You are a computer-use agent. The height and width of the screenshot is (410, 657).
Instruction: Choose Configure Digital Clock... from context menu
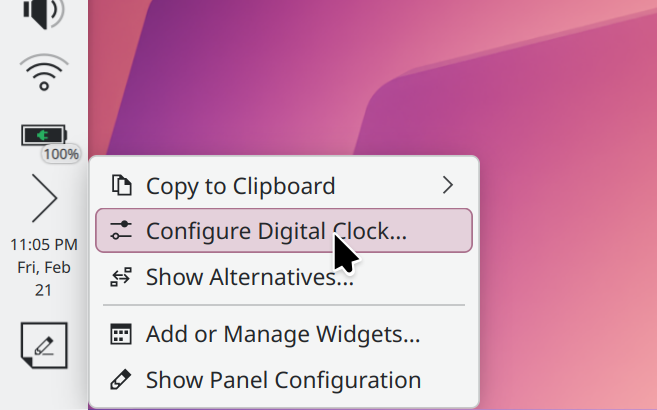(x=276, y=231)
